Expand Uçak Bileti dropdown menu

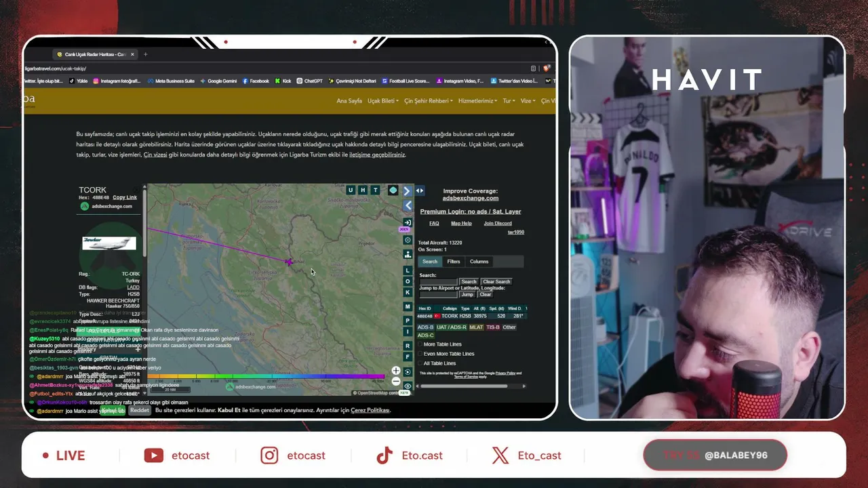[382, 101]
